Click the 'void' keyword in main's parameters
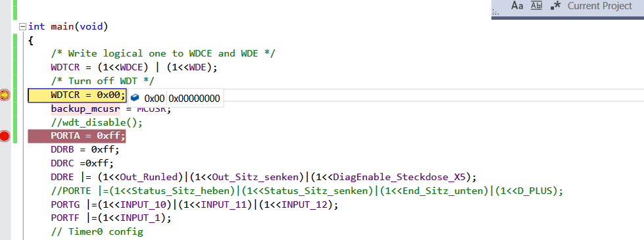 pyautogui.click(x=91, y=27)
